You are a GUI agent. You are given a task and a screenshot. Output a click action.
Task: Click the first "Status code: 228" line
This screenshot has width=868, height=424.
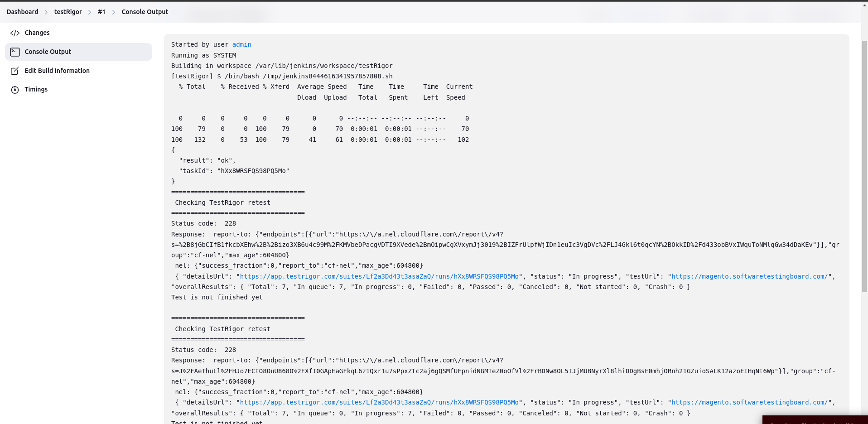coord(203,223)
